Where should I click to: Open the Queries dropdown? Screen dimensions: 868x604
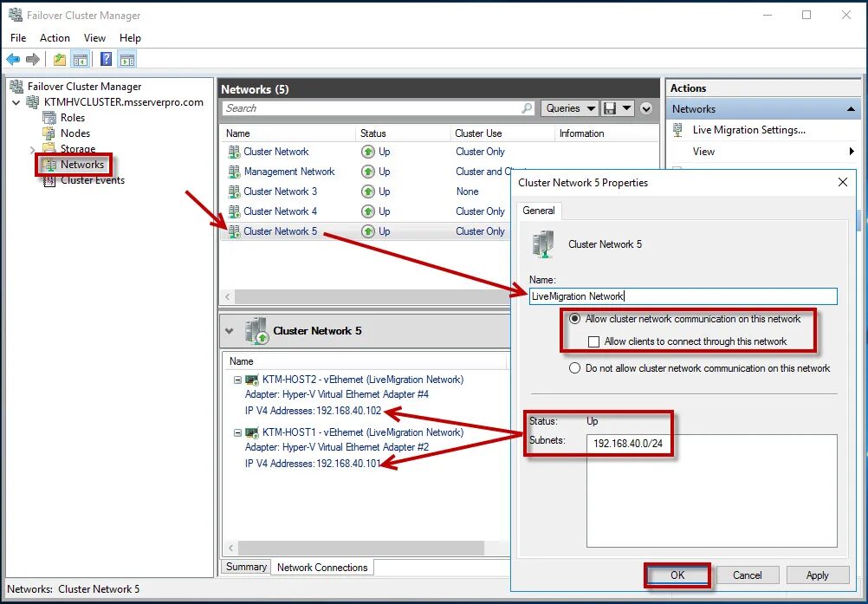point(570,108)
